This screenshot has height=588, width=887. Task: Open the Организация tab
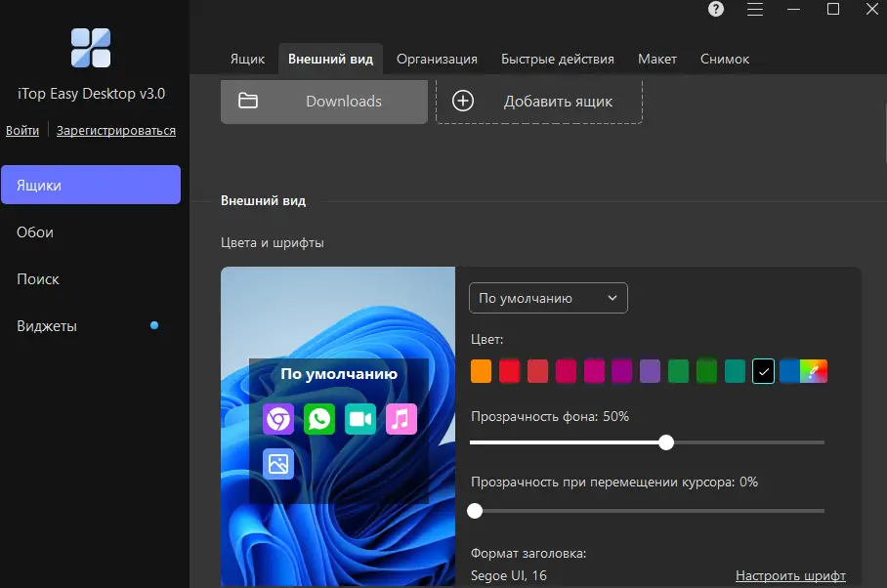pyautogui.click(x=437, y=59)
